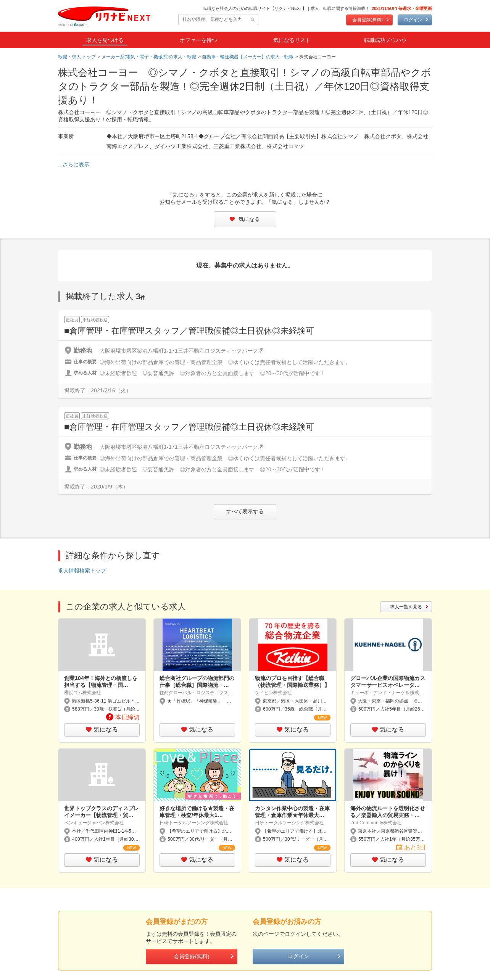Open グローバル企業の国際物流カスタマーサービス job title
The height and width of the screenshot is (980, 490).
click(388, 682)
